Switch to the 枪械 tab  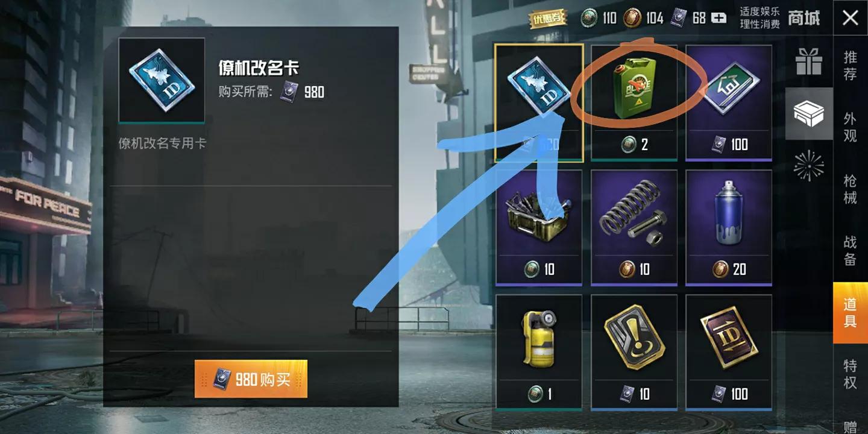(850, 189)
